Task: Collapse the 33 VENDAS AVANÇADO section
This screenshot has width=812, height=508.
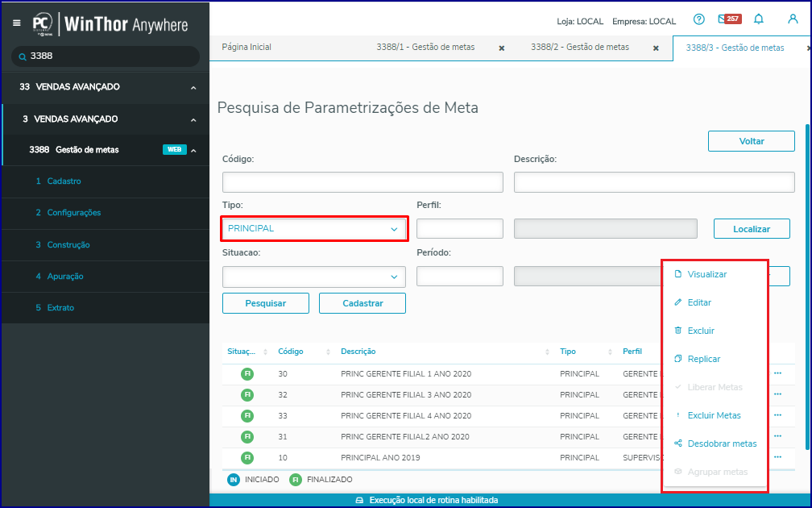Action: pos(193,88)
